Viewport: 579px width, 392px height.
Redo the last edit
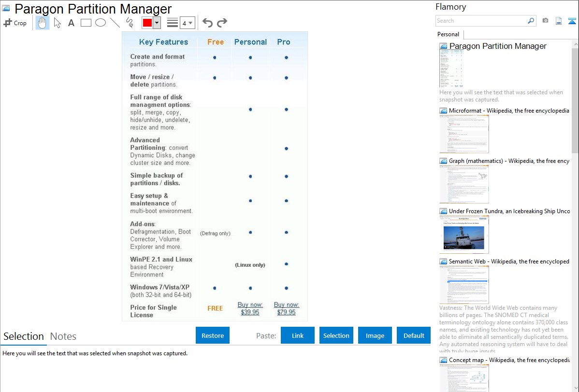pos(222,23)
